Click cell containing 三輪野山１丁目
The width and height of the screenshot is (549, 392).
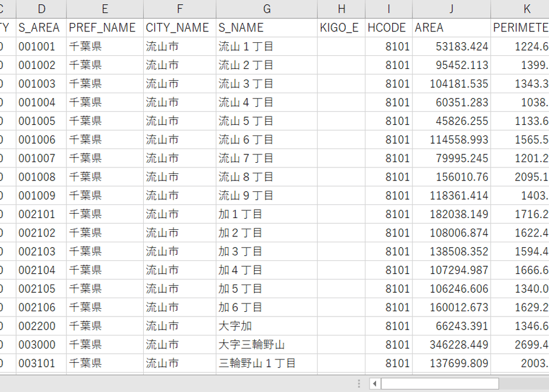point(267,363)
